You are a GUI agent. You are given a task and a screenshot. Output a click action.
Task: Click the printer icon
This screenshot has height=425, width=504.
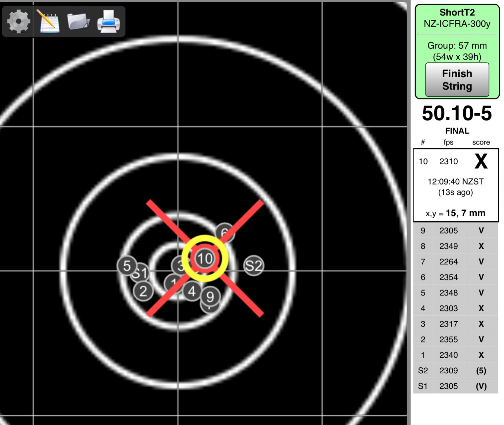[109, 21]
